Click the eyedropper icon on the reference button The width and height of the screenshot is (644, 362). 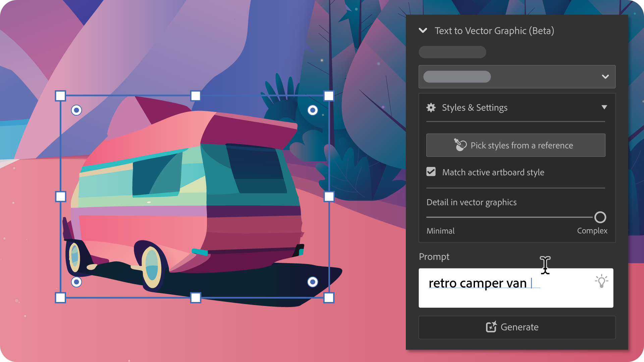coord(461,144)
